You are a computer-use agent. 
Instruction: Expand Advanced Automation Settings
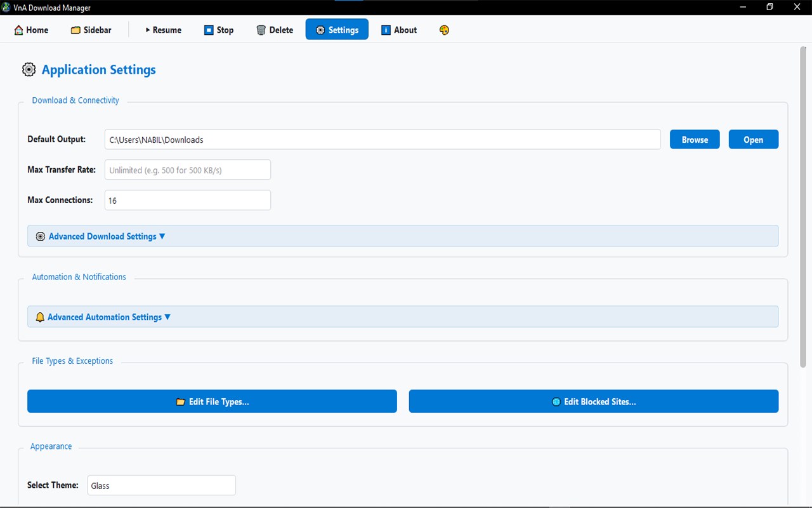coord(403,317)
